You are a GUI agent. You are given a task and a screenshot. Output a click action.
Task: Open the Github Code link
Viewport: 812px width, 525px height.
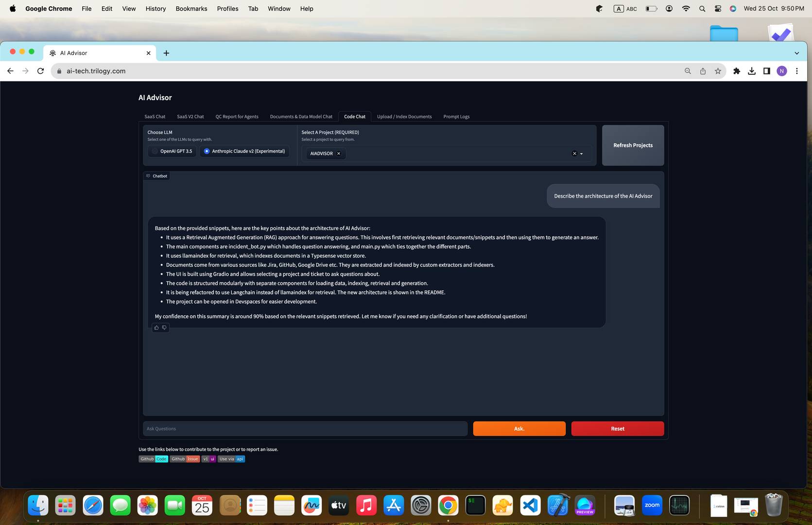153,458
